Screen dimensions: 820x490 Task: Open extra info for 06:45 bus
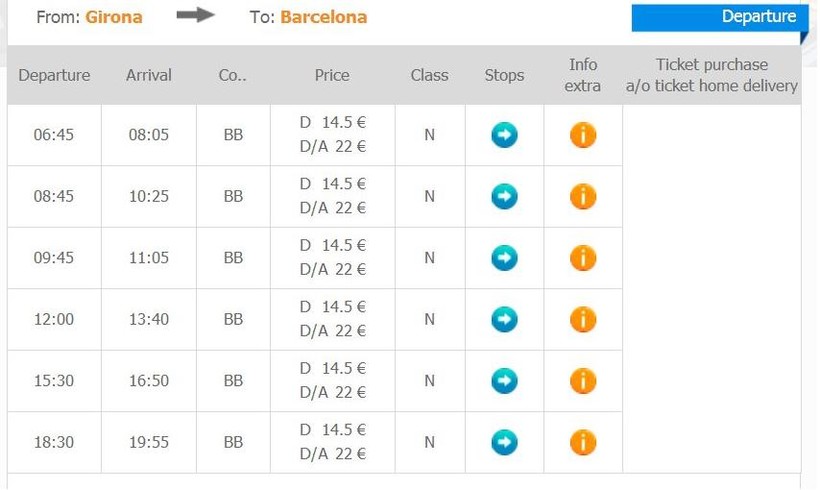click(583, 135)
